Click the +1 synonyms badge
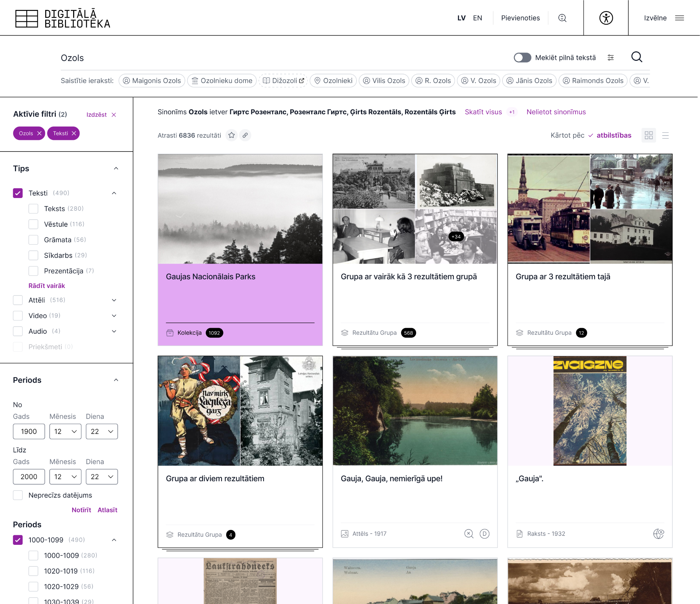 512,112
